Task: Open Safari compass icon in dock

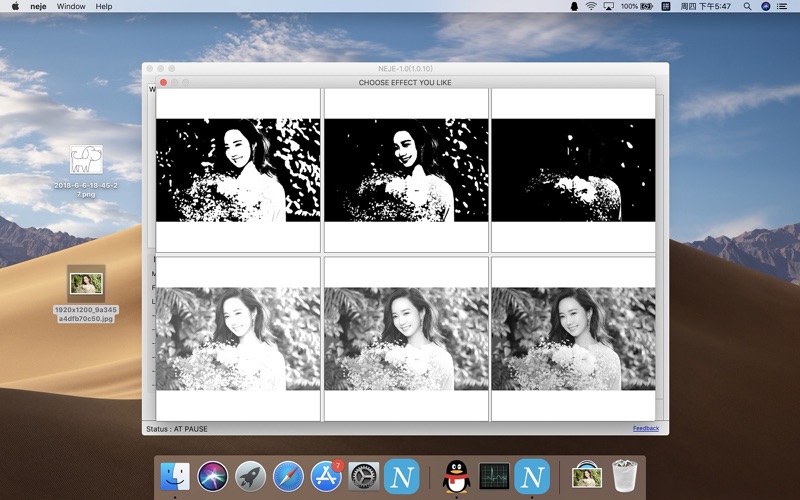Action: (x=288, y=476)
